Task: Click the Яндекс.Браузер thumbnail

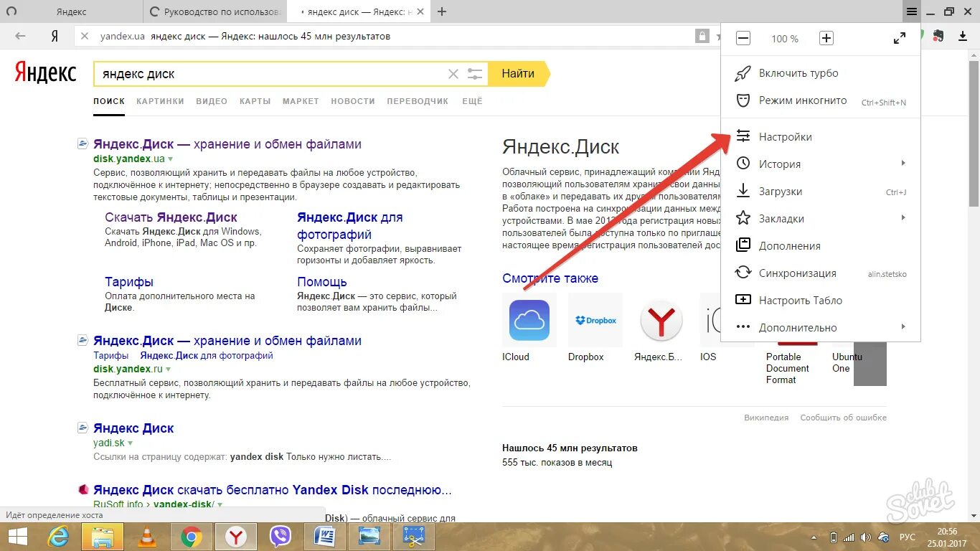Action: click(x=661, y=320)
